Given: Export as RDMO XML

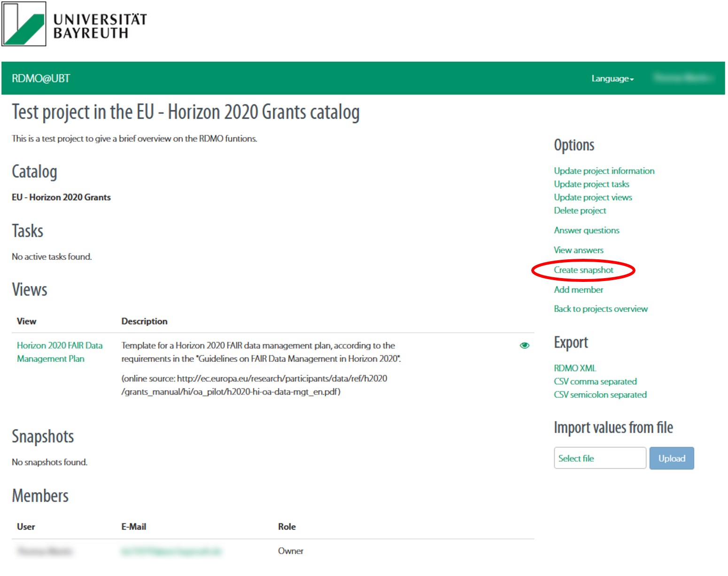Looking at the screenshot, I should click(x=575, y=368).
